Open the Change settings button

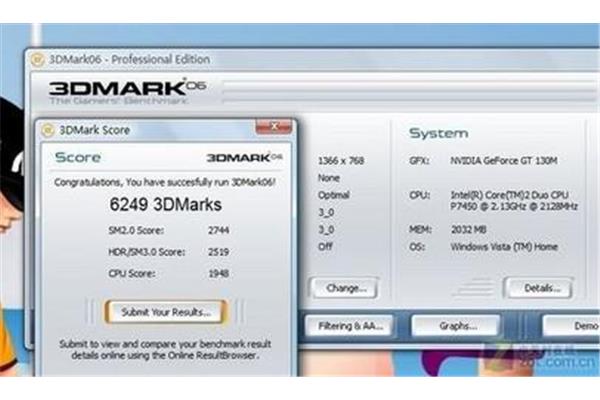[346, 288]
